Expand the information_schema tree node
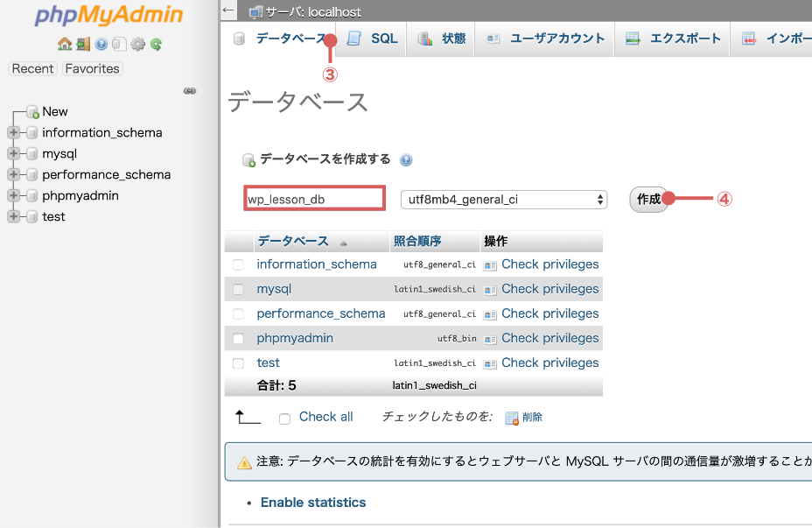Viewport: 812px width, 528px height. 13,133
